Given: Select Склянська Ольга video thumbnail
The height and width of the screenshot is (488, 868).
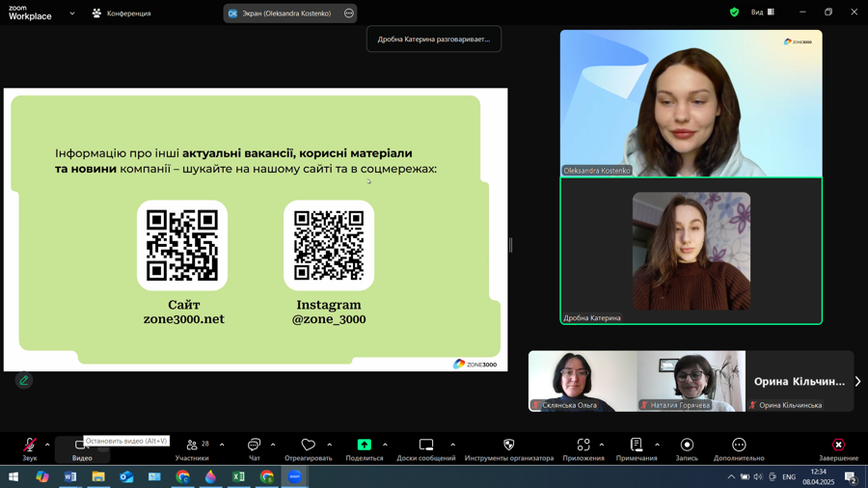Looking at the screenshot, I should [583, 381].
